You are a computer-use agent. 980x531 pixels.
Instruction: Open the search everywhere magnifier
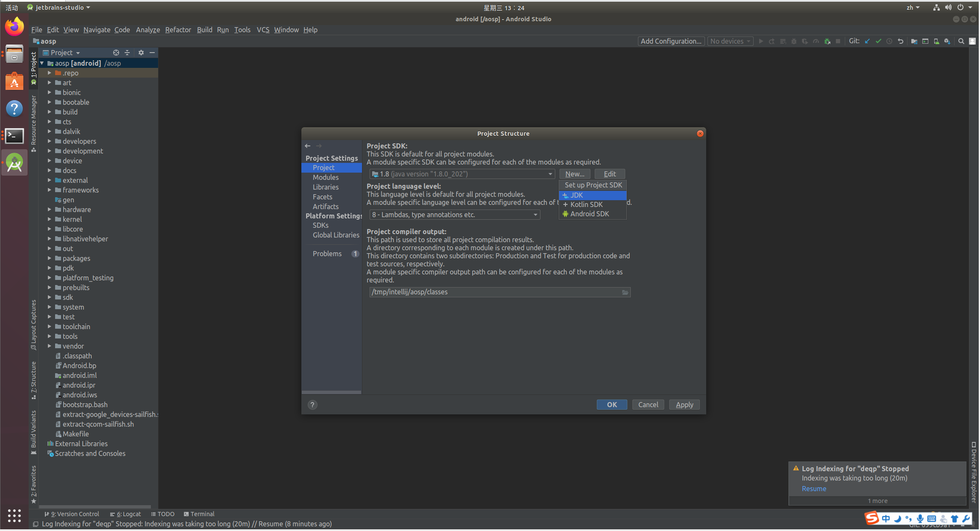961,41
